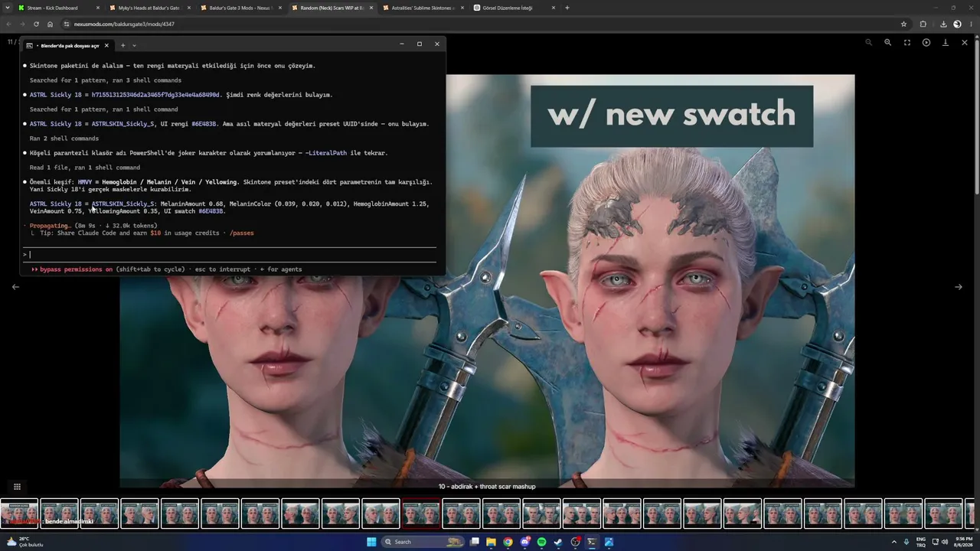Open the Windows Start menu

[x=371, y=542]
